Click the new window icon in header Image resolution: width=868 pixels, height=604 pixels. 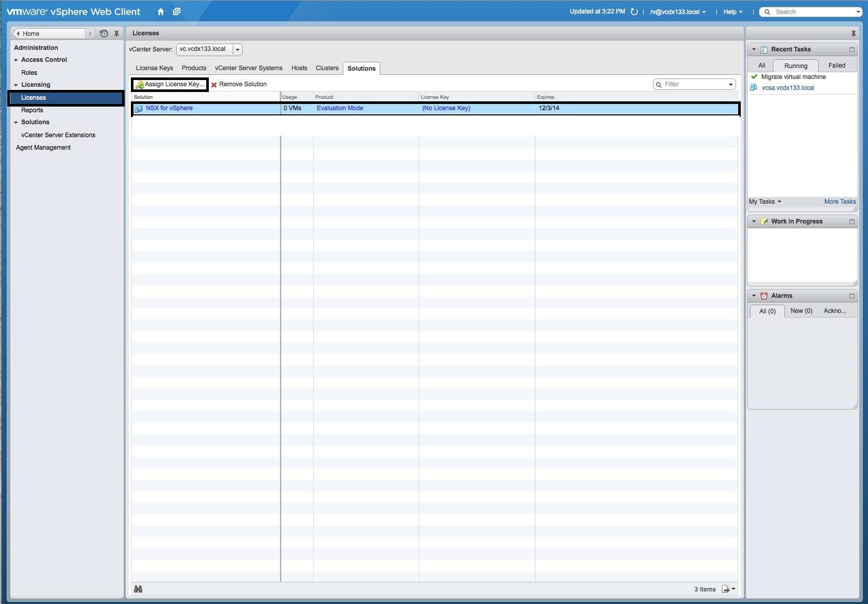click(x=177, y=12)
